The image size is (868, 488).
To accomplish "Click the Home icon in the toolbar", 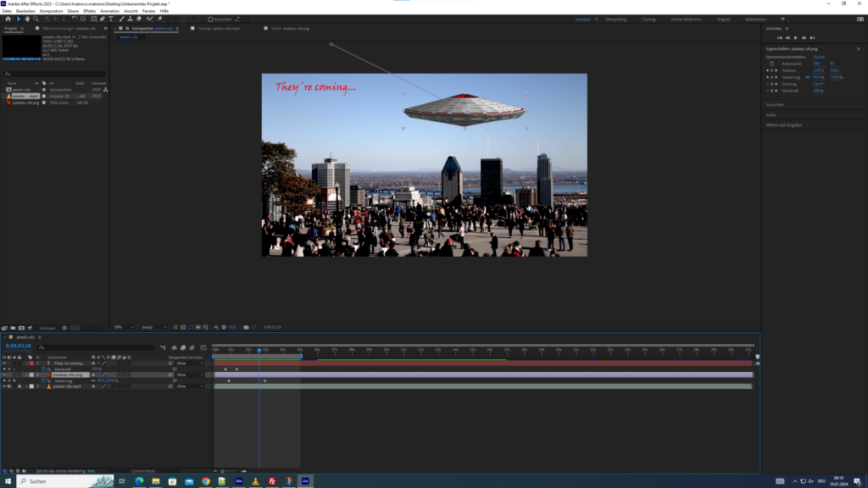I will pos(8,19).
